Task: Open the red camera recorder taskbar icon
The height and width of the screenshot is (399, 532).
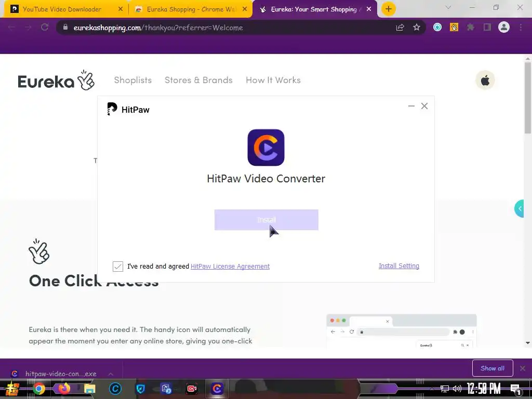Action: [x=192, y=389]
